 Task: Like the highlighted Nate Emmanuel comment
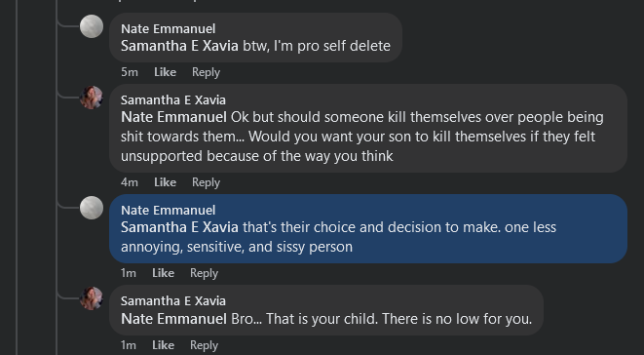click(x=163, y=273)
